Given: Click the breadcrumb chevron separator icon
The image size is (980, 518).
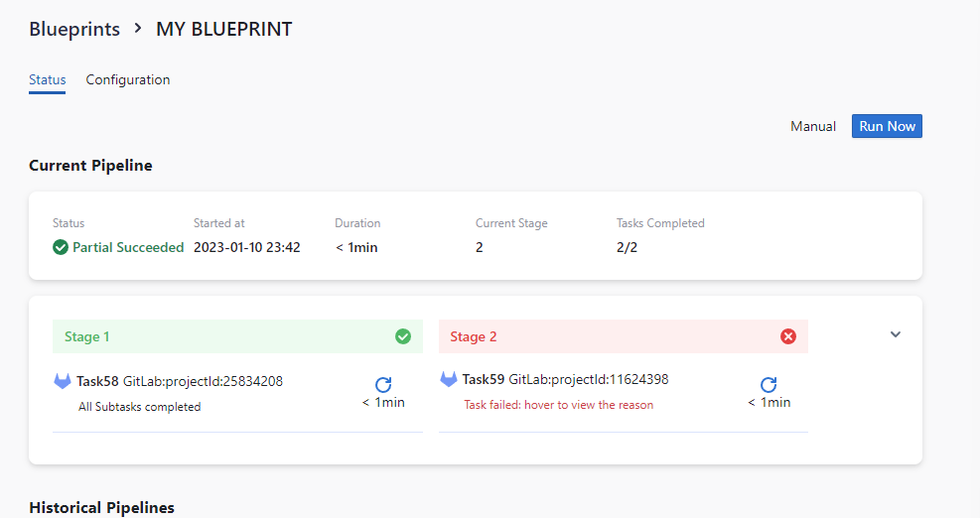Looking at the screenshot, I should (x=138, y=29).
